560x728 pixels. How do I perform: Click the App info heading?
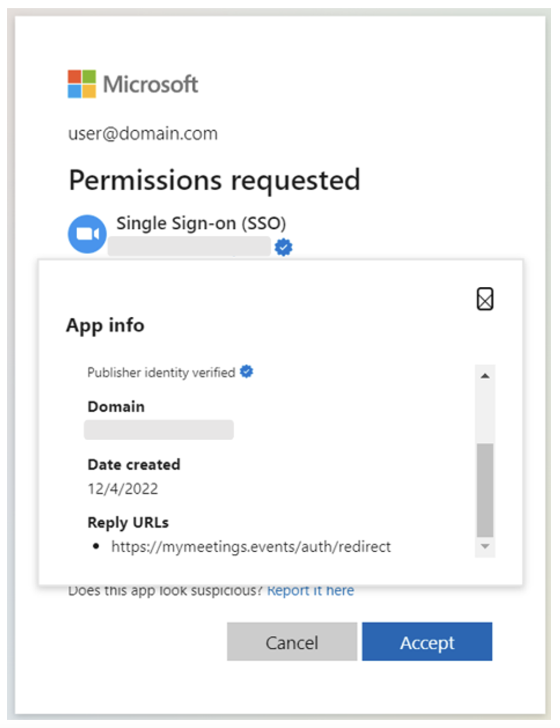coord(105,326)
